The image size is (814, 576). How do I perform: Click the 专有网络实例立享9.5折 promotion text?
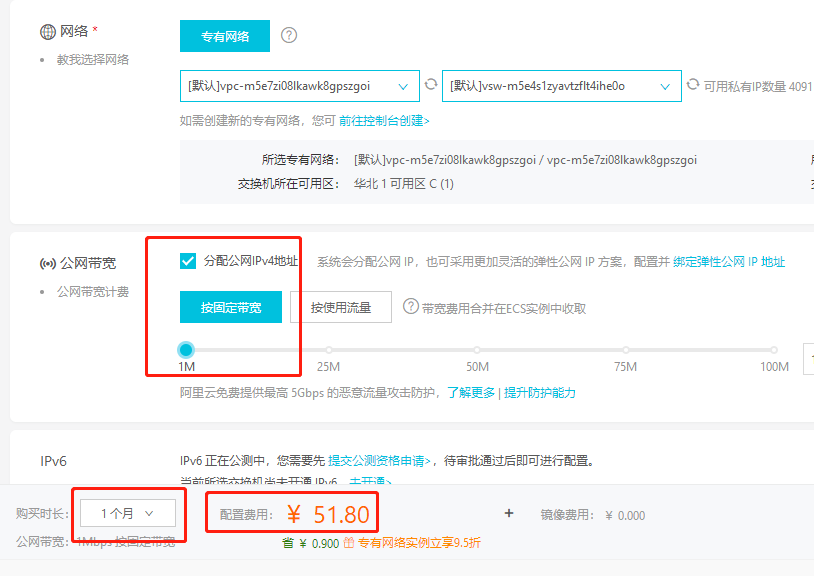pos(419,543)
